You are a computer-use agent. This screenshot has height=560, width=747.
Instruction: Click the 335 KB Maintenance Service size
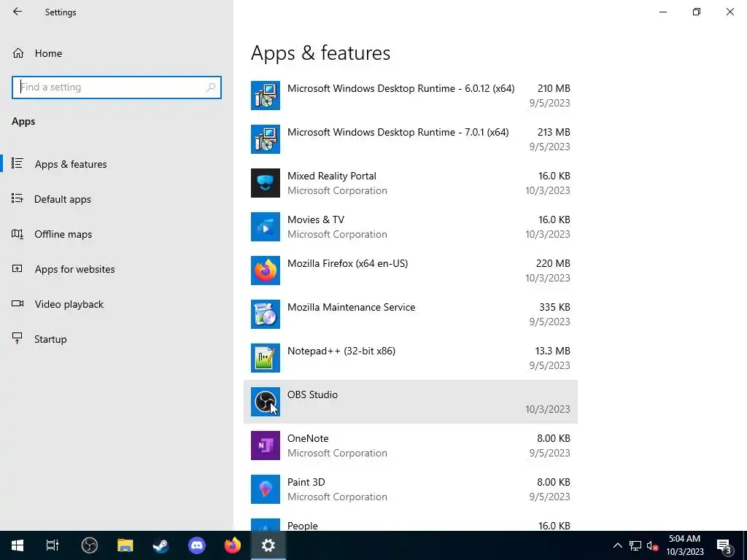point(554,307)
